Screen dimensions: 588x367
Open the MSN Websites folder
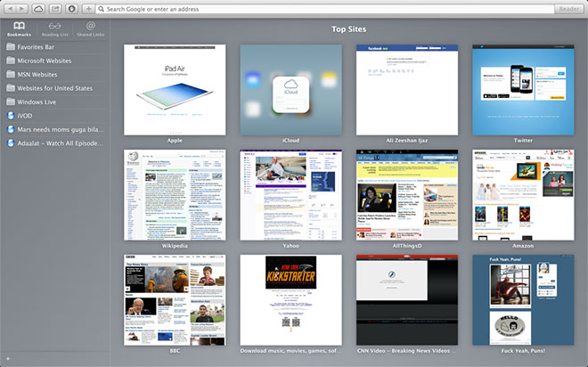pyautogui.click(x=55, y=75)
